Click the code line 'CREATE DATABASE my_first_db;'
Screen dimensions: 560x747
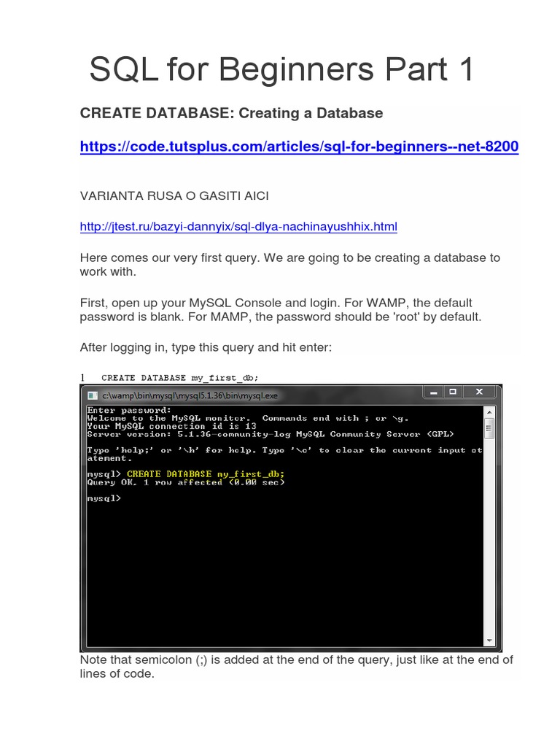(179, 378)
